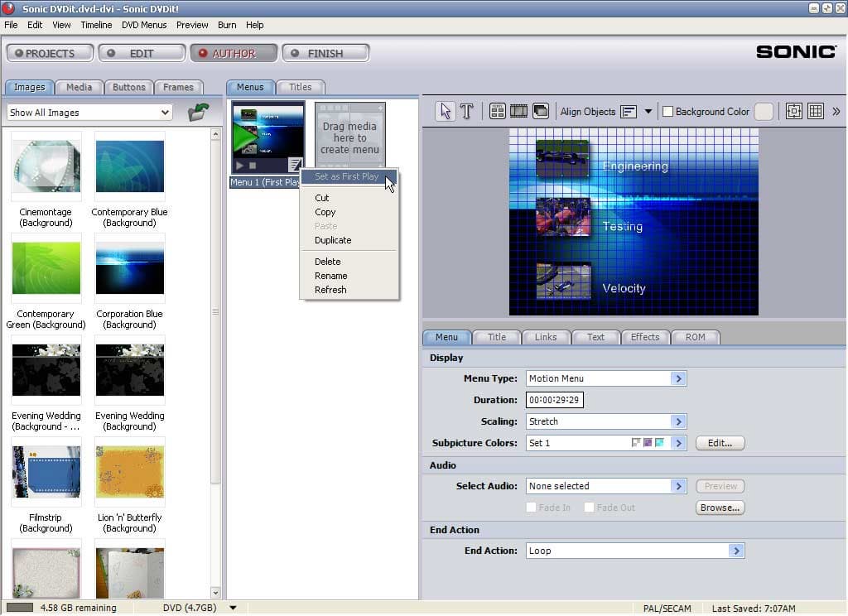848x616 pixels.
Task: Expand the Menu Type dropdown
Action: point(678,378)
